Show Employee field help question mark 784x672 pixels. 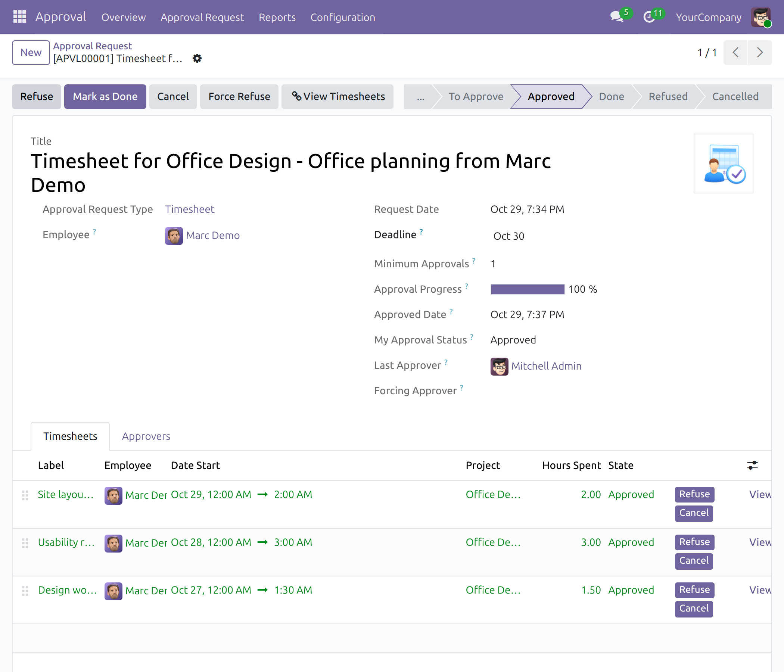click(x=94, y=231)
